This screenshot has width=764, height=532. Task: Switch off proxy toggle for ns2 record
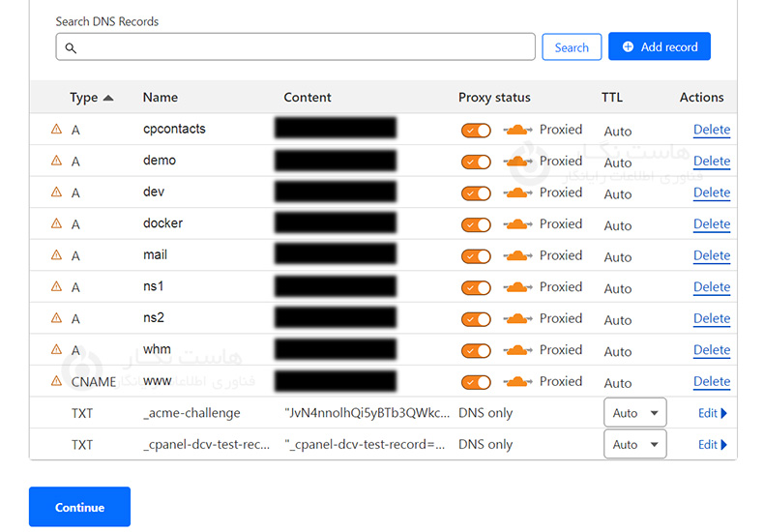coord(476,318)
